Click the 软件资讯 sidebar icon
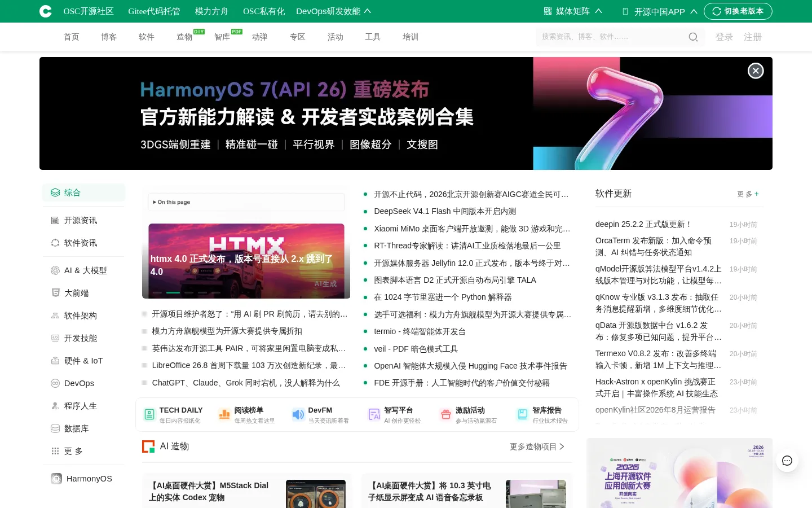Viewport: 812px width, 508px height. [55, 243]
